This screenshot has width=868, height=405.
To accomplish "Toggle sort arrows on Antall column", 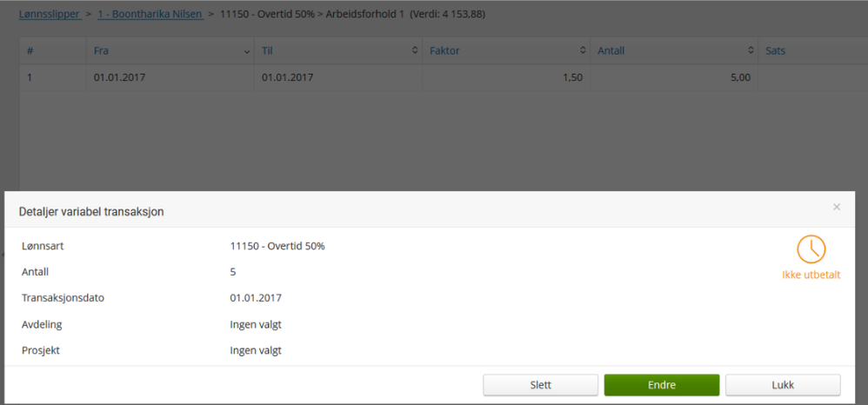I will 751,50.
